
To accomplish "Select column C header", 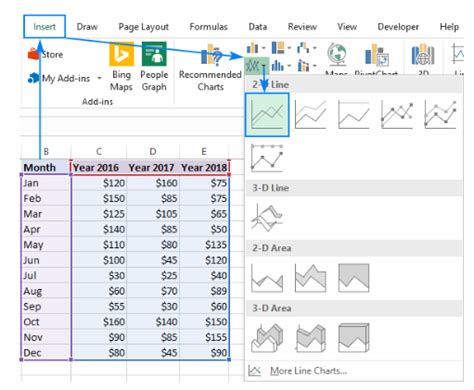I will click(99, 151).
